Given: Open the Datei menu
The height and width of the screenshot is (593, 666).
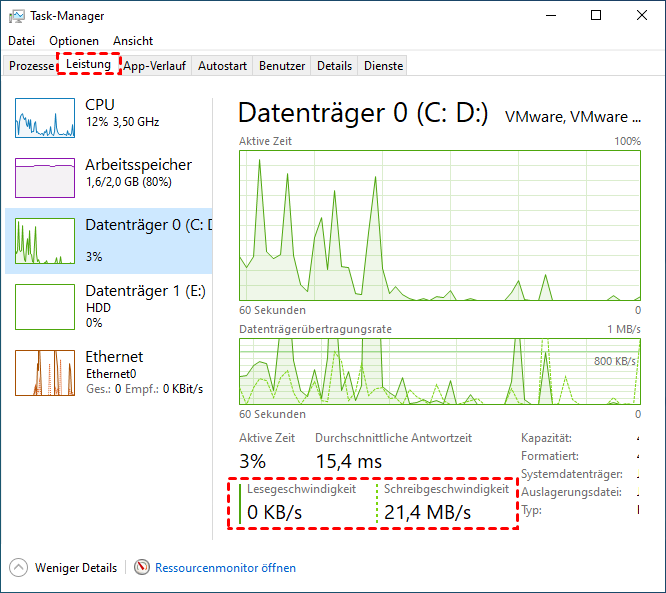Looking at the screenshot, I should [22, 41].
